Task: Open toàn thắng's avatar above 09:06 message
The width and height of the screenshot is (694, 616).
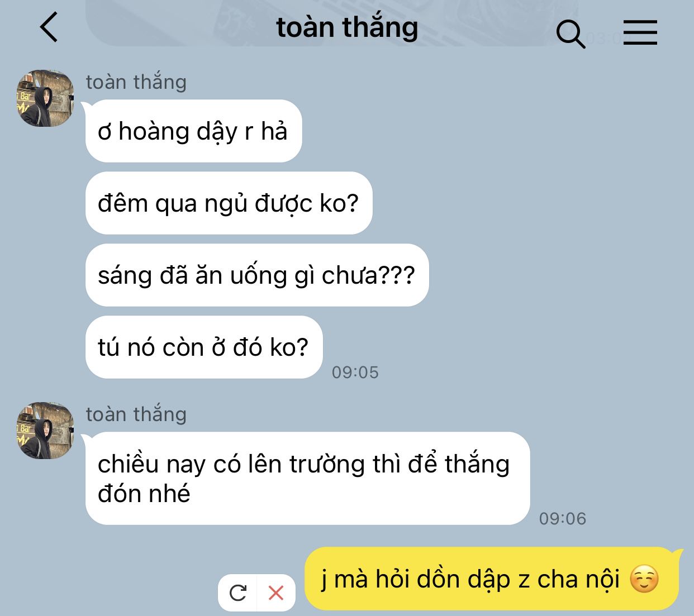Action: point(45,431)
